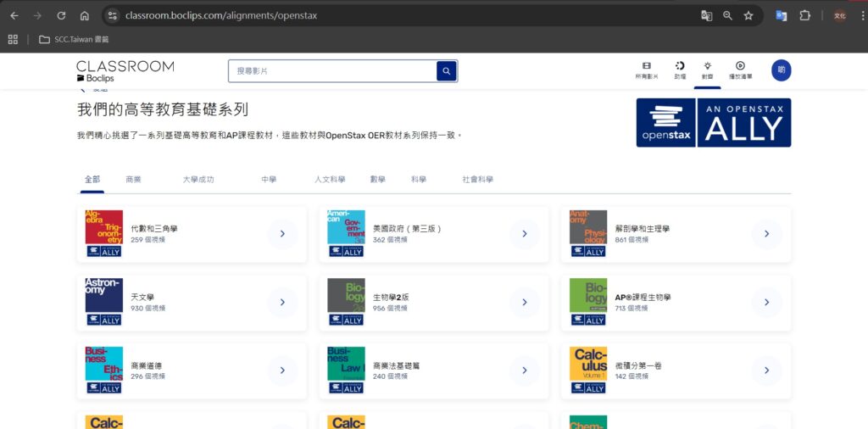Image resolution: width=868 pixels, height=429 pixels.
Task: Click the search magnifier button
Action: [447, 71]
